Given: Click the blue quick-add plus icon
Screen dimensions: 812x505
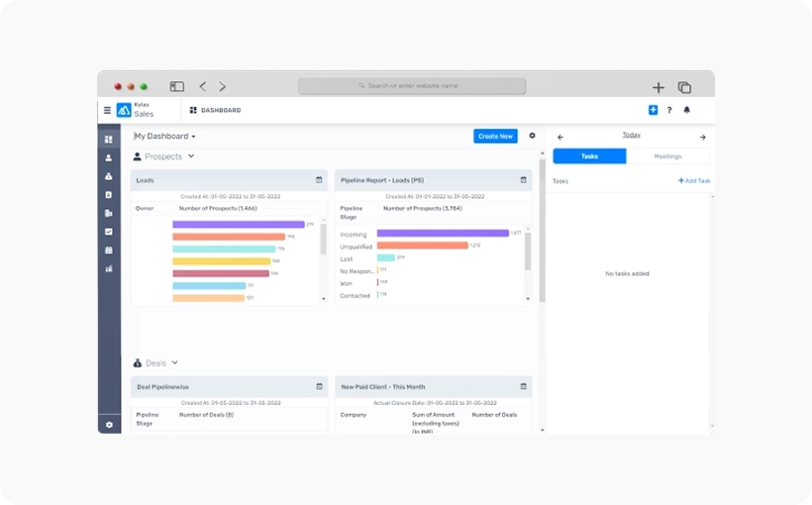Looking at the screenshot, I should point(653,110).
